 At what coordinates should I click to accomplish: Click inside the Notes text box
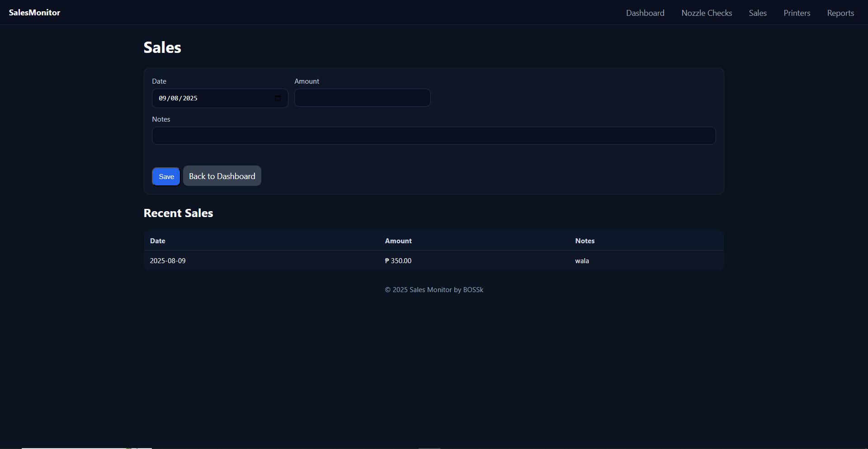click(x=433, y=136)
